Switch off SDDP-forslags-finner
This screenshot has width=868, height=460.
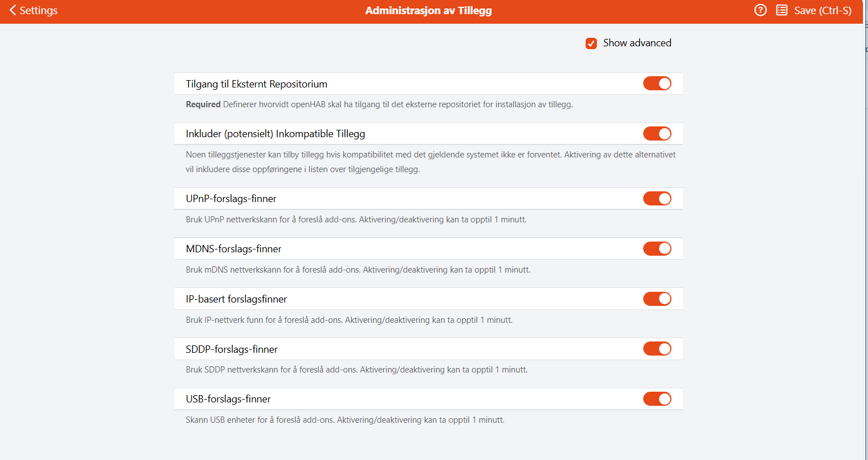click(657, 349)
